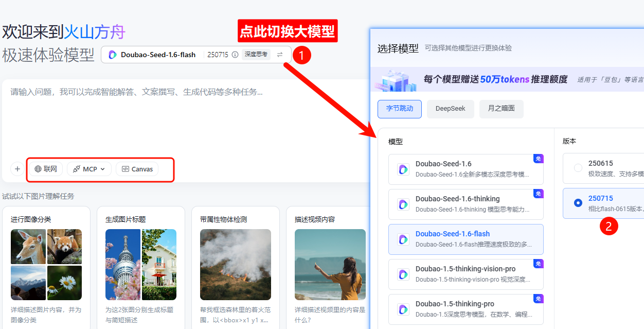Click the free badge on Doubao-Seed-1.6 card
The height and width of the screenshot is (329, 644).
point(538,159)
